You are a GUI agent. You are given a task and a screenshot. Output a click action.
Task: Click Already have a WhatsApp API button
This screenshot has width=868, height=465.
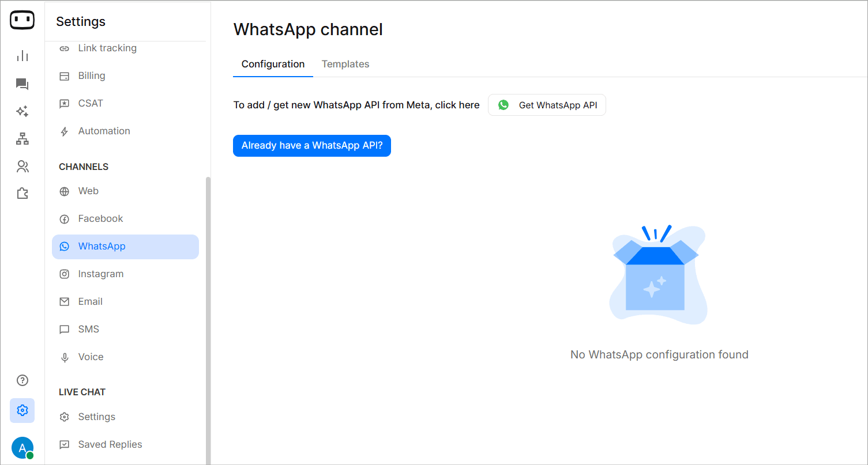[312, 146]
